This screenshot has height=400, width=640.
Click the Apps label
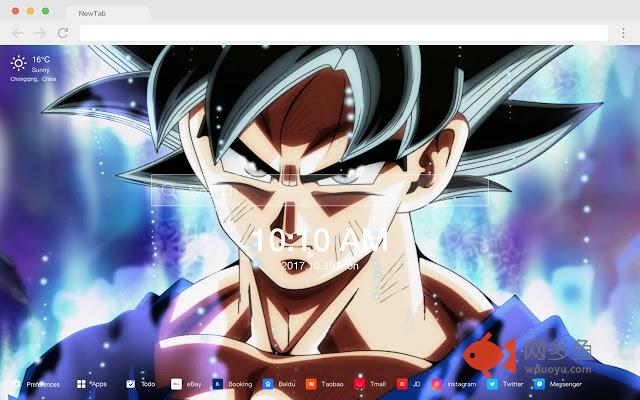pos(98,384)
